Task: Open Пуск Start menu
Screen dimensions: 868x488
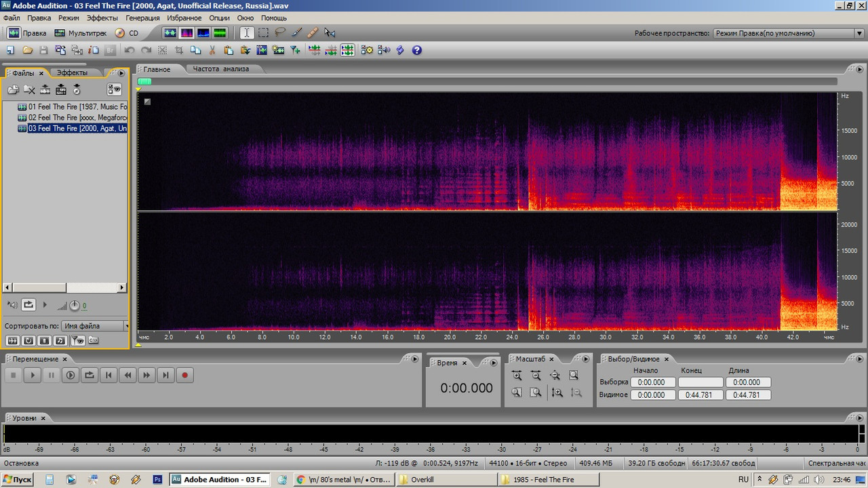Action: click(18, 479)
